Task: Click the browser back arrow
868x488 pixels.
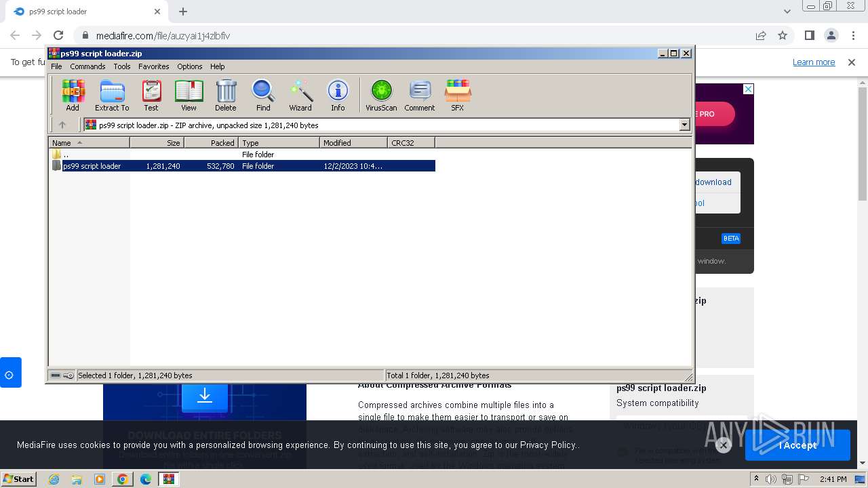Action: coord(15,35)
